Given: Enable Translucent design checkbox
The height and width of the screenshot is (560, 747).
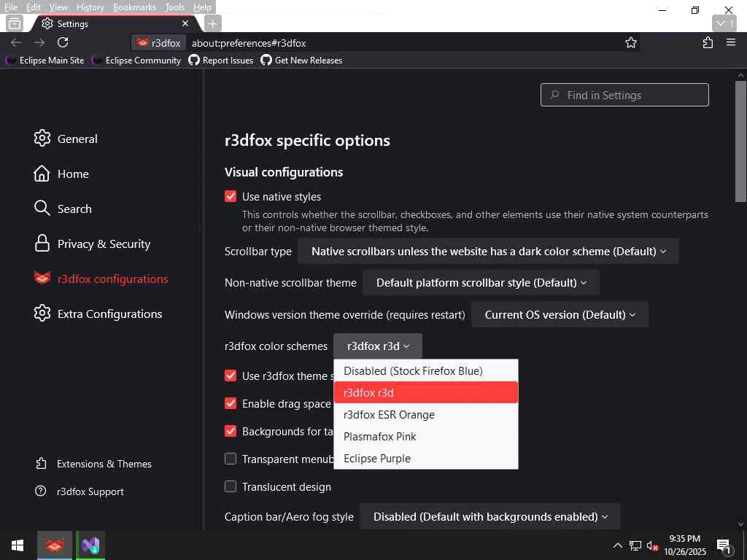Looking at the screenshot, I should (231, 486).
